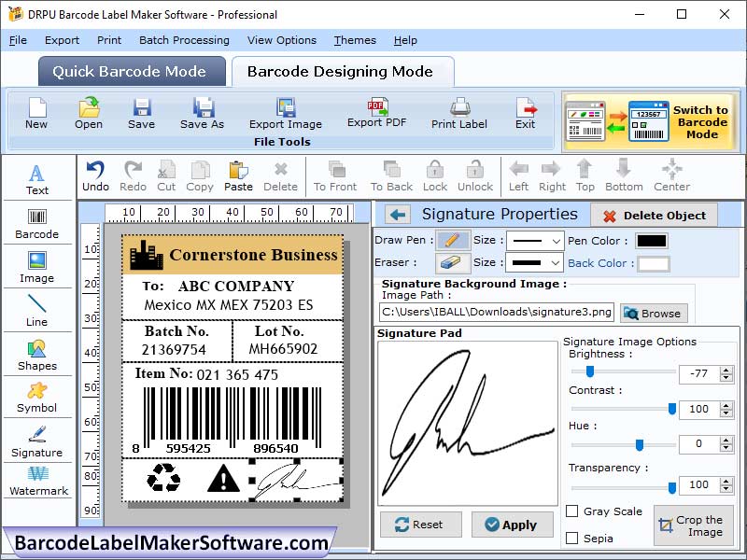Select the Barcode tool
The height and width of the screenshot is (560, 747).
coord(37,224)
